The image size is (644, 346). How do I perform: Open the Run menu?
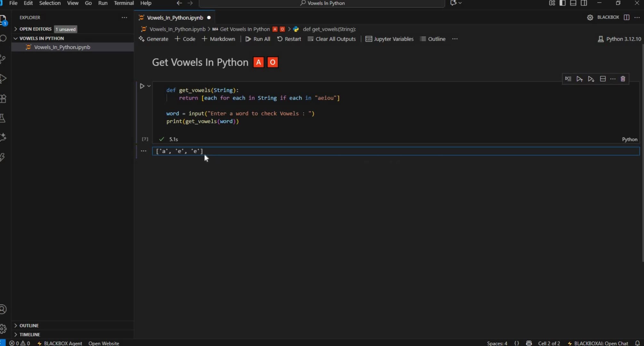point(103,3)
